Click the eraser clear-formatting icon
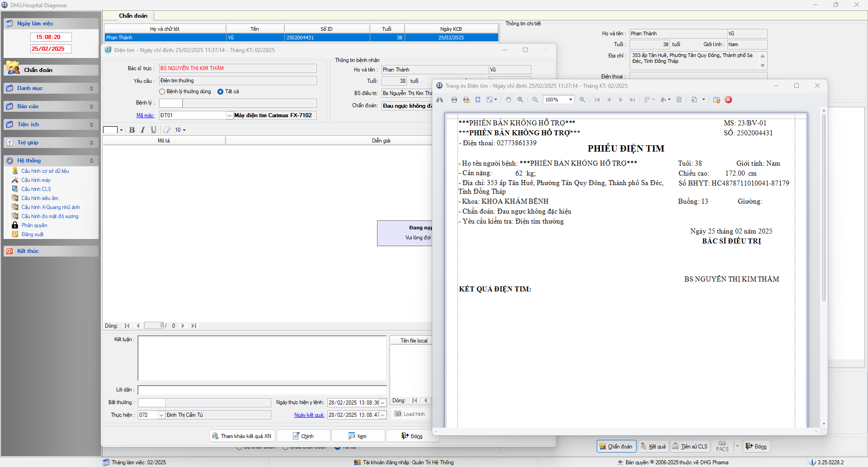Viewport: 868px width, 467px height. click(167, 130)
